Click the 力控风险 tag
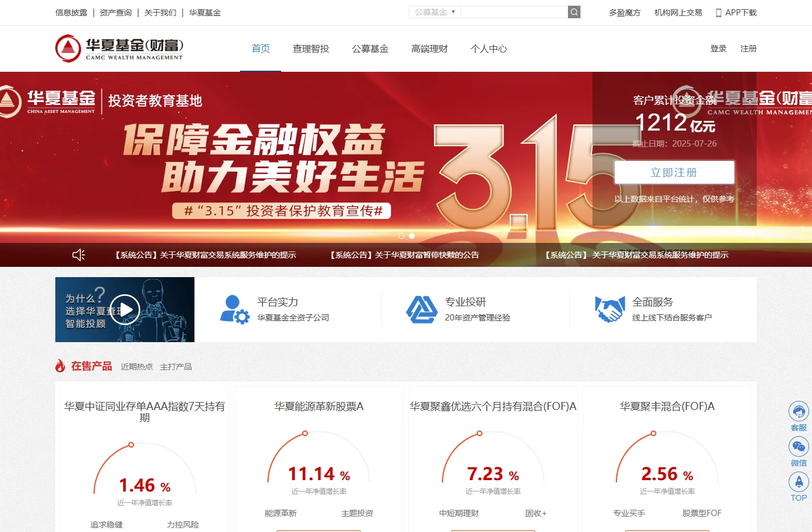 (183, 525)
